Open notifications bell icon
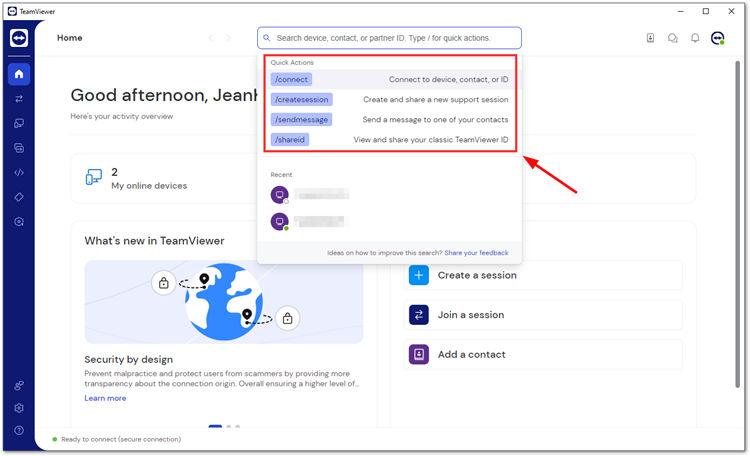 tap(695, 38)
